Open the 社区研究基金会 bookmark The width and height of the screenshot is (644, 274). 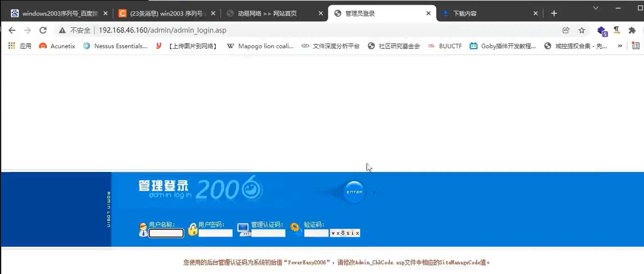[394, 46]
